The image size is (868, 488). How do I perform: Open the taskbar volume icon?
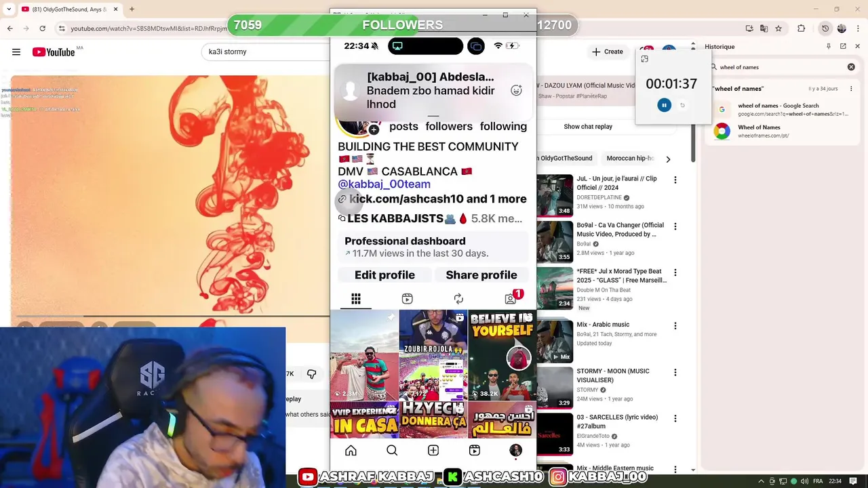[806, 481]
